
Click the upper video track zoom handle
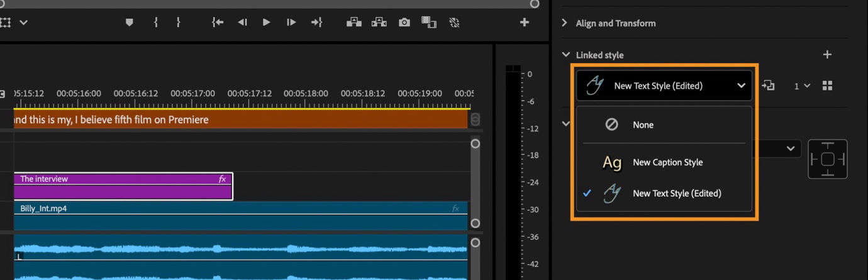(476, 143)
